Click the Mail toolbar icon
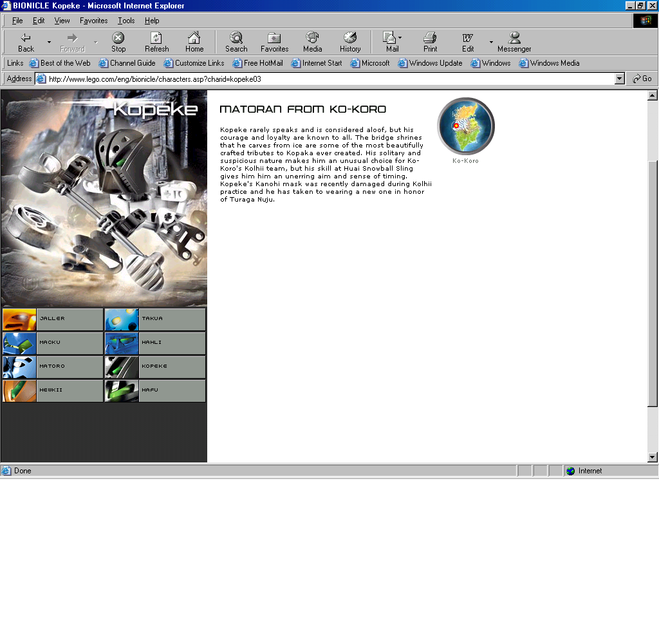This screenshot has width=659, height=644. pos(389,38)
